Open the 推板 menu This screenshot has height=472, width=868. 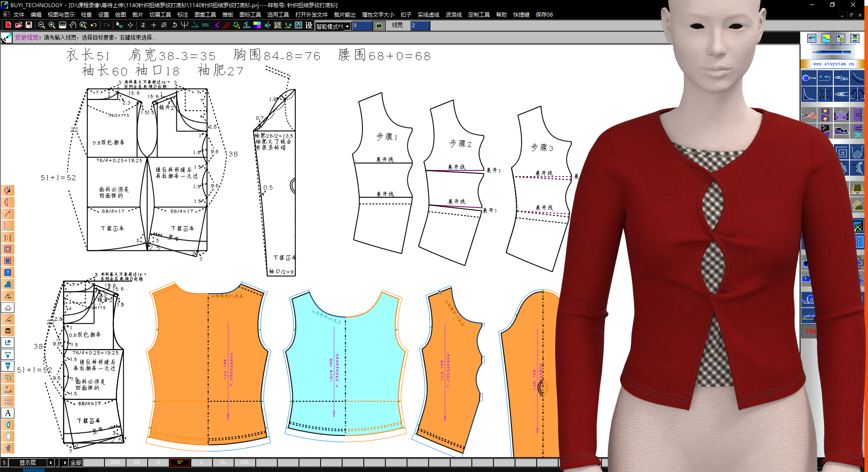click(228, 14)
